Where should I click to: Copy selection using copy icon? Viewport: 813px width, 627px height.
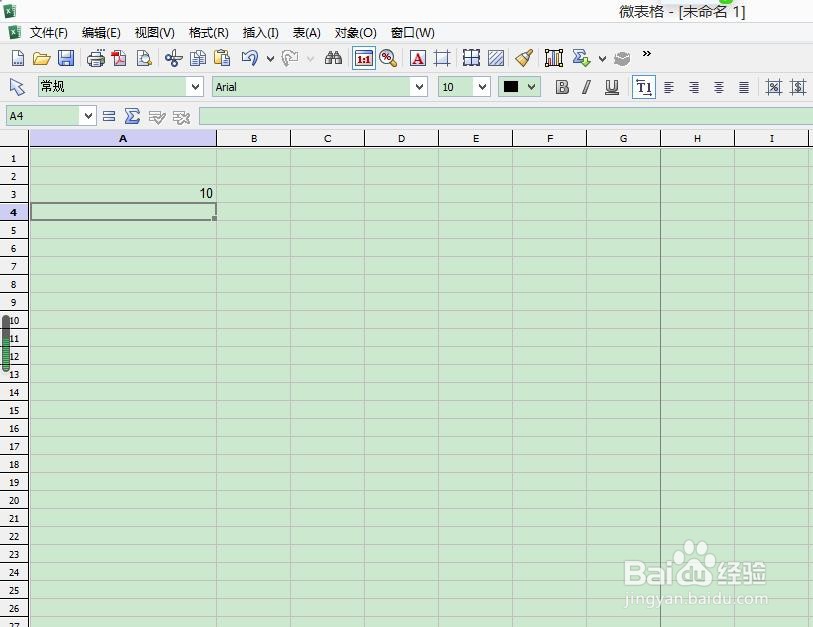(x=198, y=58)
